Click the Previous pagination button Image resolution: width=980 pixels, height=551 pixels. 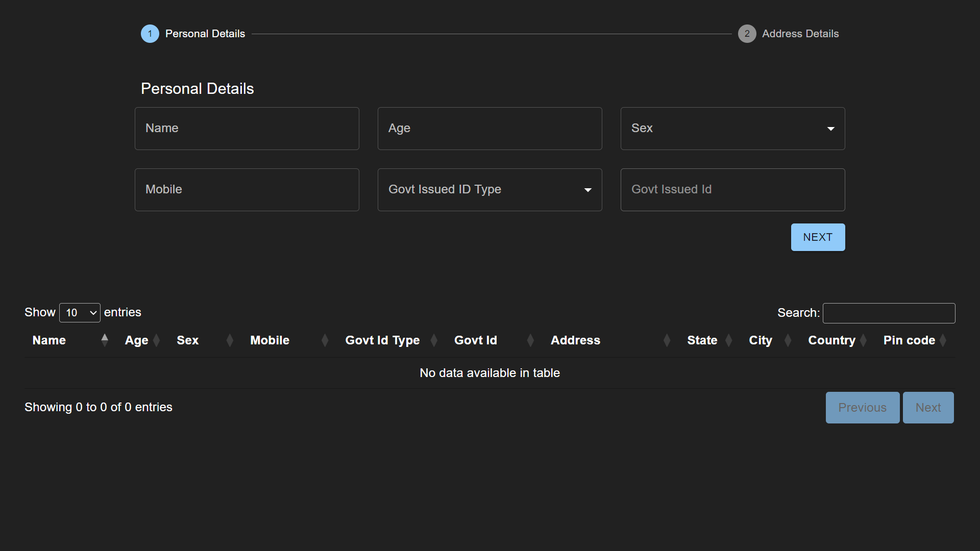pos(862,407)
